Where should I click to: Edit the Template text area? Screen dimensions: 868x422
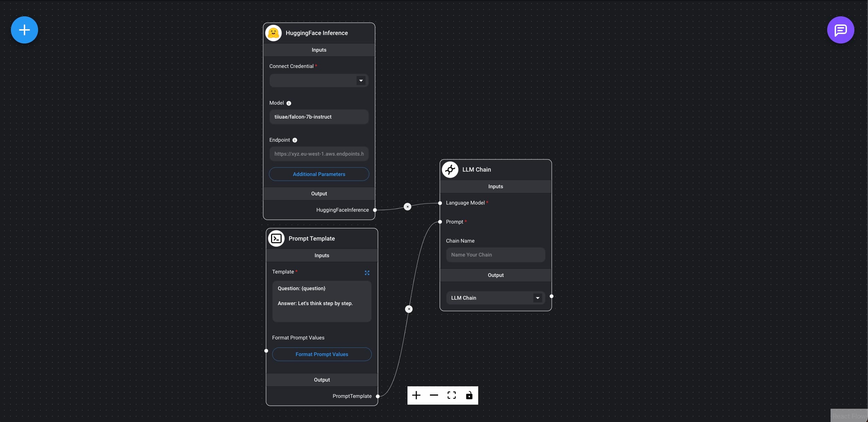click(x=322, y=301)
